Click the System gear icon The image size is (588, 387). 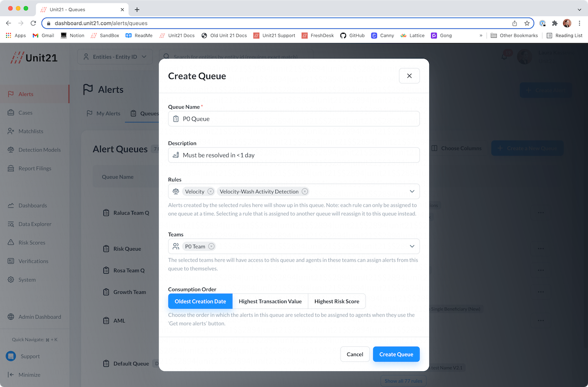11,280
